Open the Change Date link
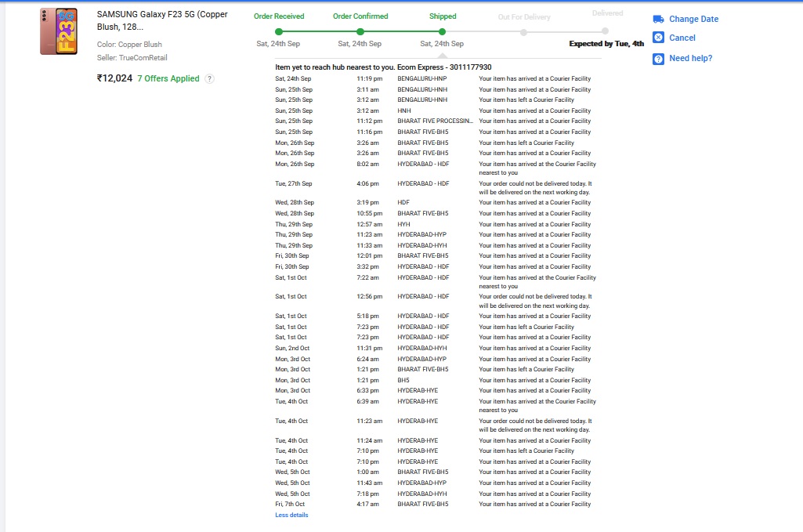 pyautogui.click(x=693, y=19)
